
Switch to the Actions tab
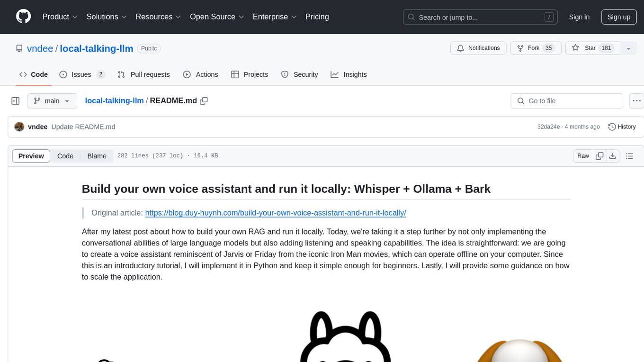point(200,74)
